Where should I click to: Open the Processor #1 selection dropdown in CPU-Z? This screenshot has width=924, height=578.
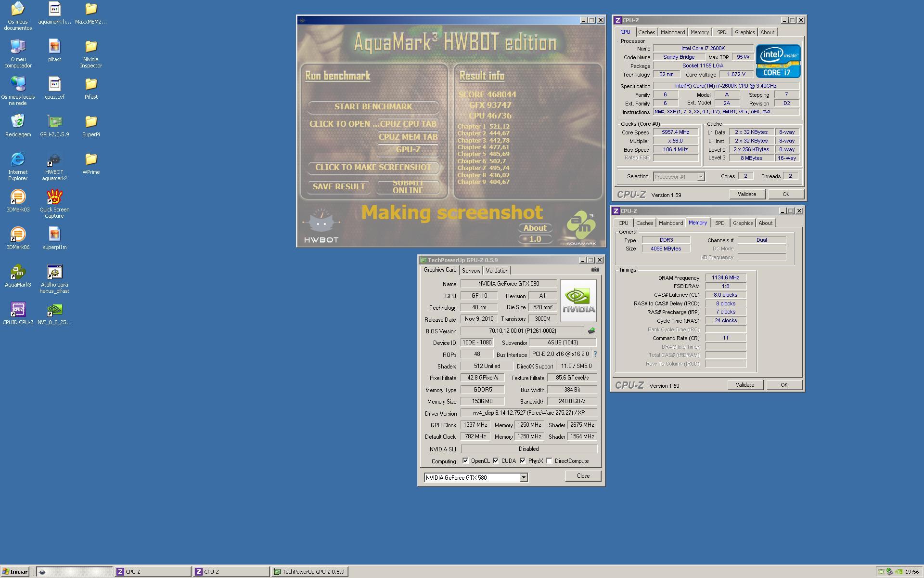(701, 177)
